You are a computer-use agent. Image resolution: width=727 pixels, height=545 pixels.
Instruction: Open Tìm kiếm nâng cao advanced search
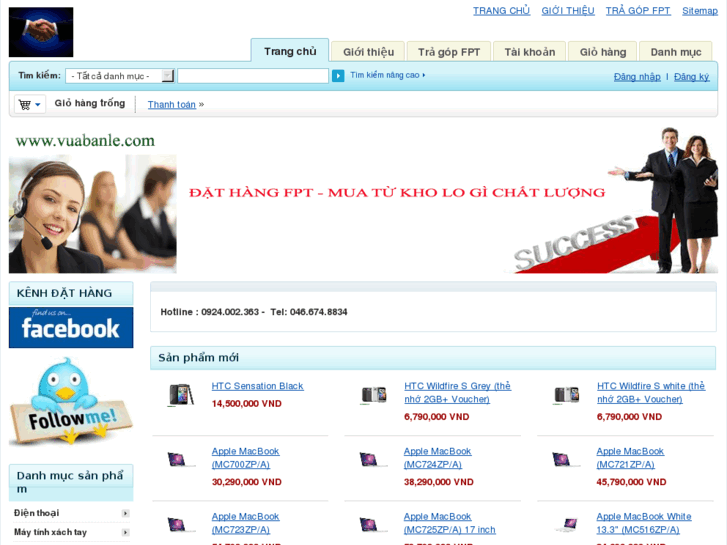coord(388,75)
